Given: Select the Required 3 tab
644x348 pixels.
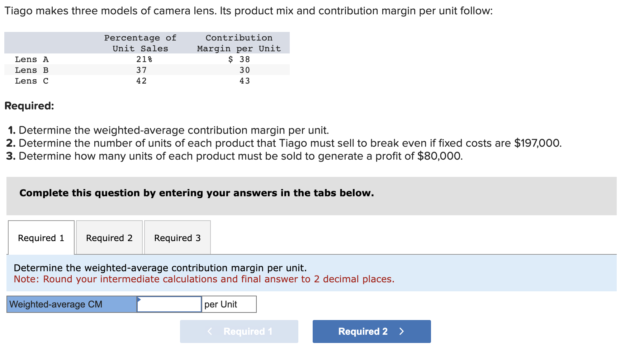Looking at the screenshot, I should pos(177,238).
